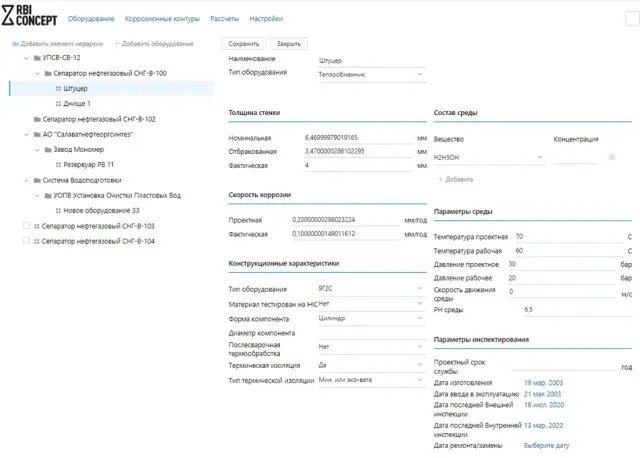Tick checkbox for Сепаратор нефтегазовый СНГ-В-104
The height and width of the screenshot is (458, 640).
(27, 241)
